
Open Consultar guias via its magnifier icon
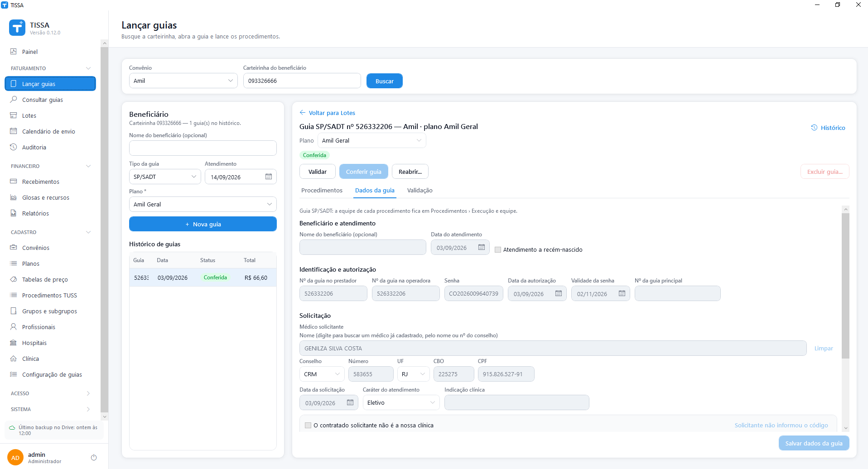(x=14, y=100)
